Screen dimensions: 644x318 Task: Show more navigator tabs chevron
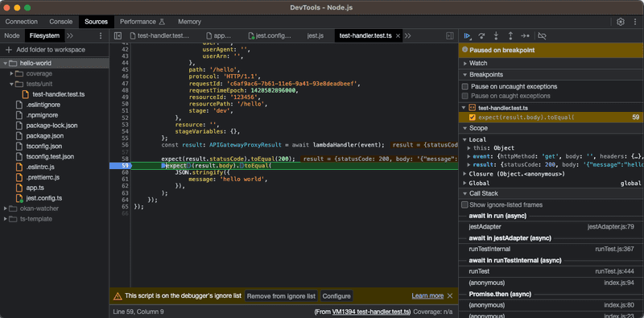point(70,35)
